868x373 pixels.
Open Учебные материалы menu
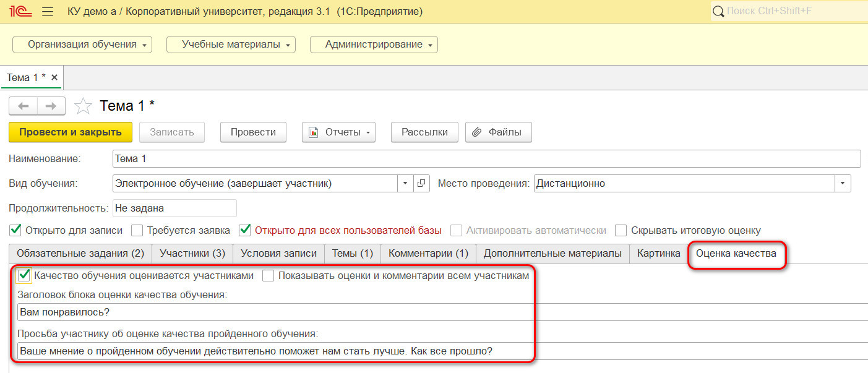click(231, 45)
